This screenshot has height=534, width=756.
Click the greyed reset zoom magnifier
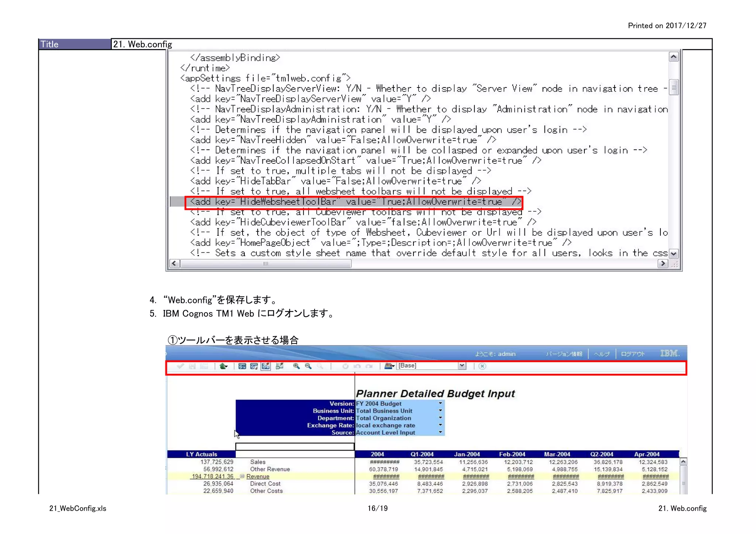pos(320,366)
